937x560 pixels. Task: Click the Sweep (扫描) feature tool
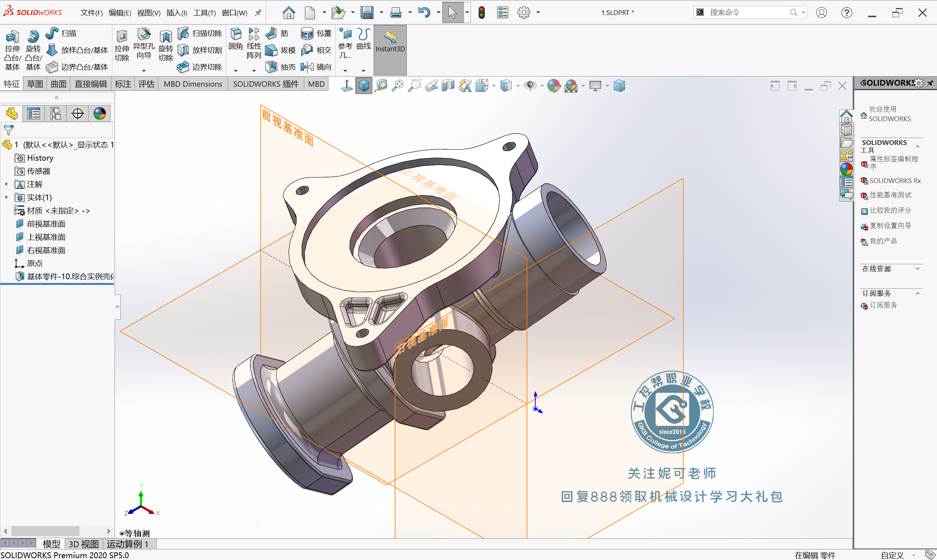(61, 33)
